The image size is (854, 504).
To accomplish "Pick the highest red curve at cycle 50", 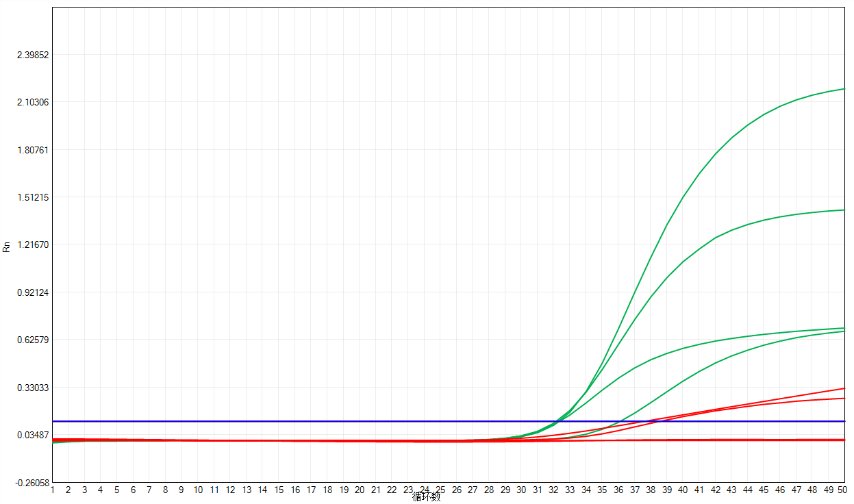I will [822, 392].
